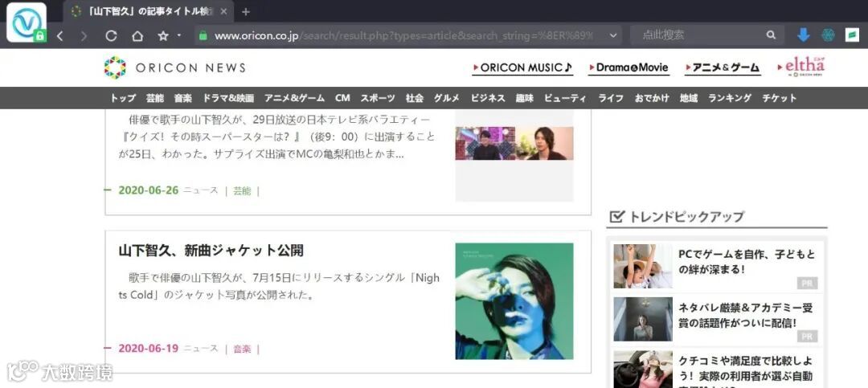
Task: Click the Nights Cold article summary text
Action: [x=279, y=286]
